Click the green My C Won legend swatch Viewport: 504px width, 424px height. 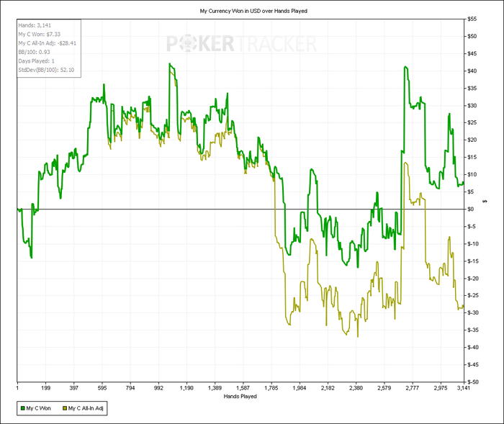click(x=22, y=408)
